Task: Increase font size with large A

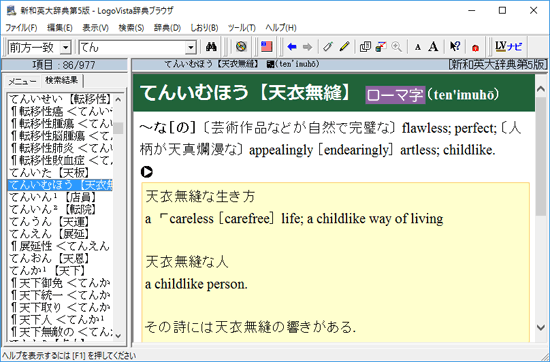Action: [433, 47]
